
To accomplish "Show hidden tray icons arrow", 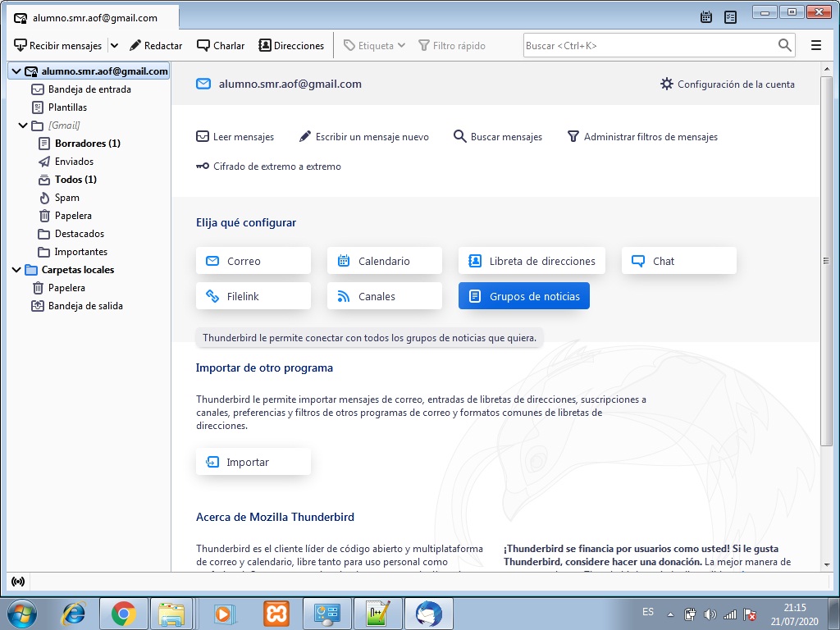I will (x=670, y=614).
